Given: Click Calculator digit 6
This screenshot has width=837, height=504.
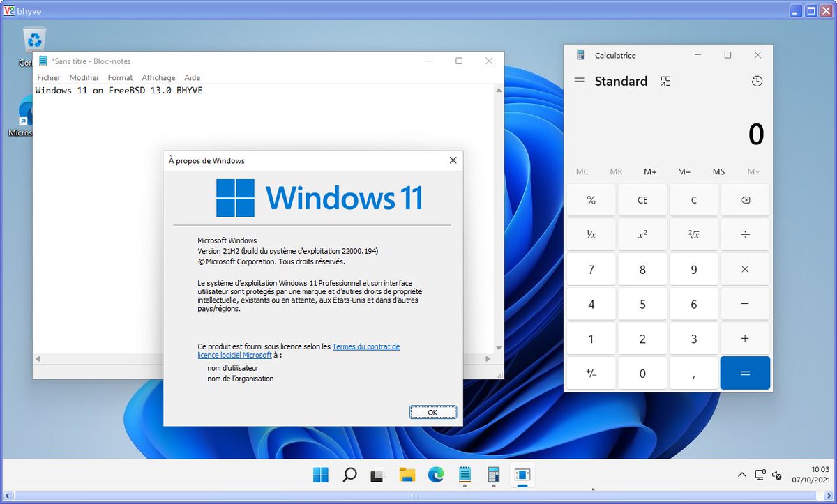Looking at the screenshot, I should (x=693, y=304).
